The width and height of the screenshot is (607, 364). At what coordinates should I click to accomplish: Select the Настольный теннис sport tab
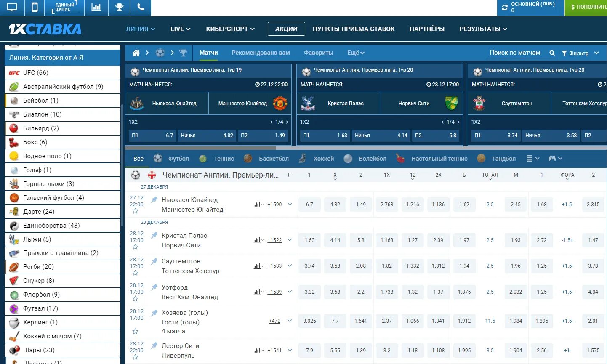click(x=432, y=159)
